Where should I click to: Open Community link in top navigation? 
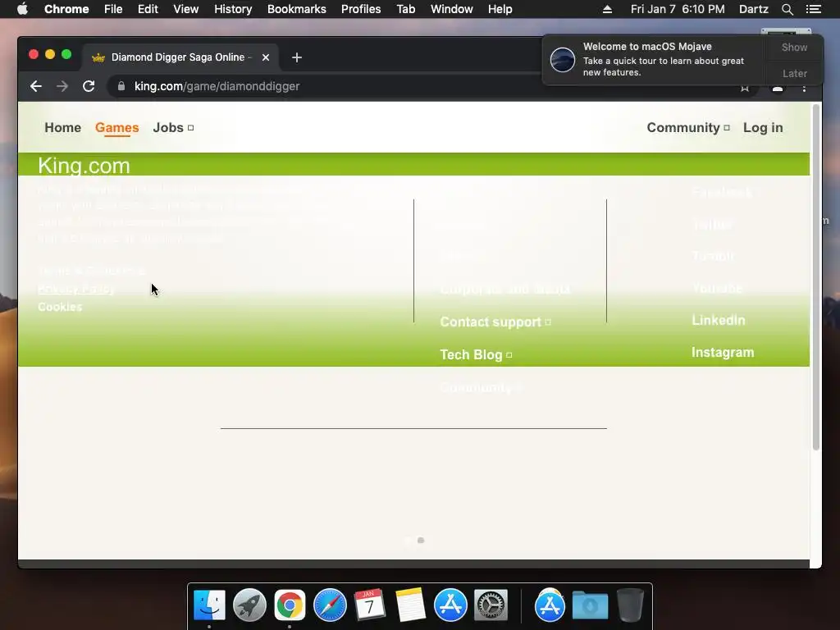(688, 127)
